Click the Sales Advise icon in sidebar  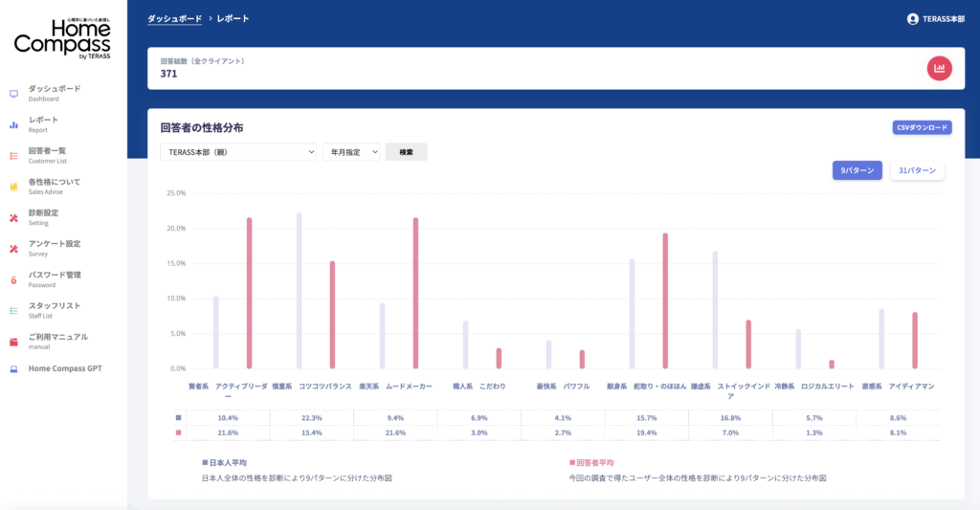[x=13, y=187]
